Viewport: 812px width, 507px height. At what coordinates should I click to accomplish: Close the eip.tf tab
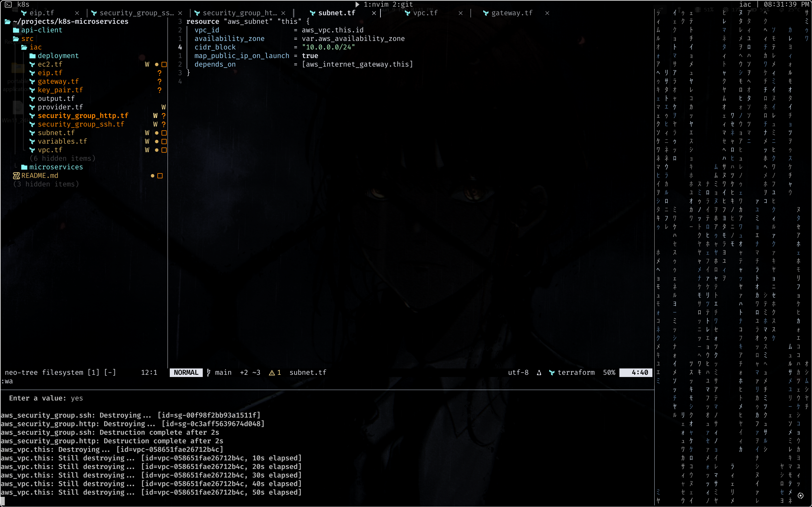click(77, 13)
